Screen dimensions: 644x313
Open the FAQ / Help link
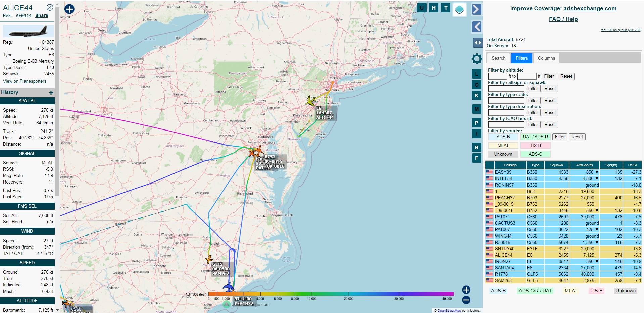pyautogui.click(x=563, y=19)
